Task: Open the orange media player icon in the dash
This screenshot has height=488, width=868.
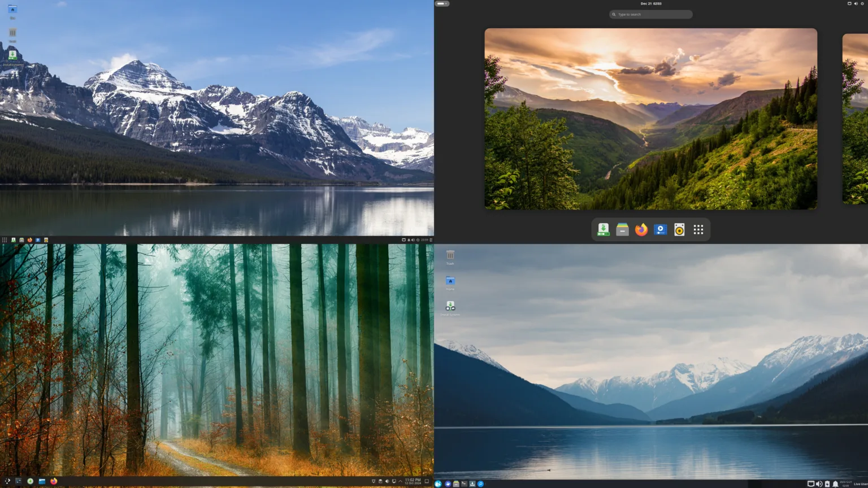Action: (x=679, y=229)
